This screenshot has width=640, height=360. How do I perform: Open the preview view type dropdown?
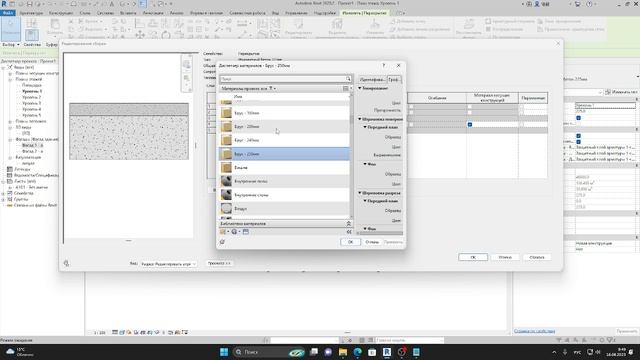pyautogui.click(x=168, y=264)
